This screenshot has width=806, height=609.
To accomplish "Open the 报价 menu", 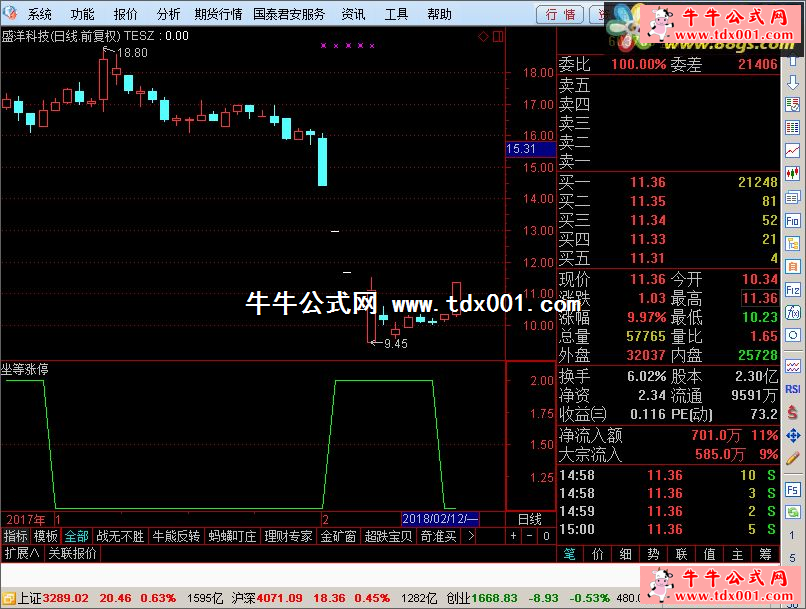I will [x=125, y=14].
